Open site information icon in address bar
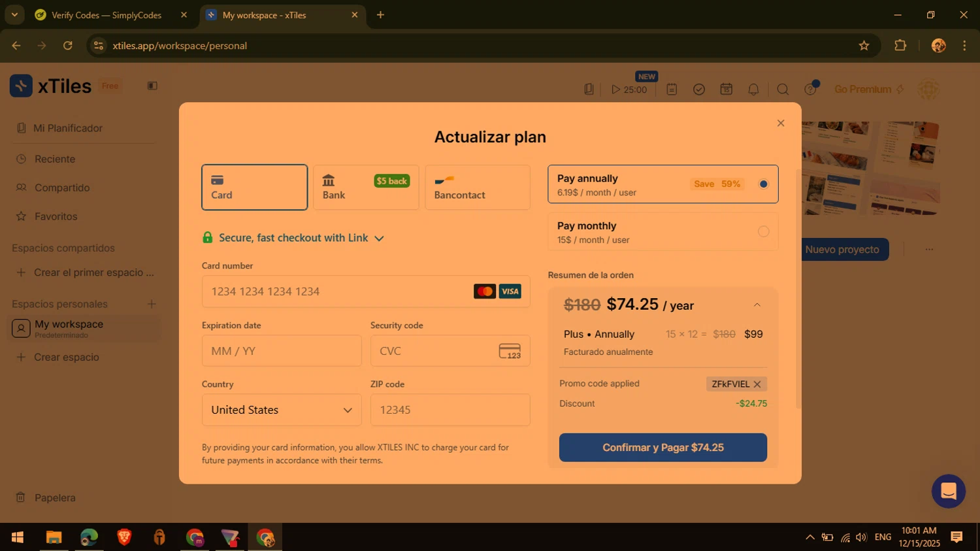The height and width of the screenshot is (551, 980). click(99, 46)
